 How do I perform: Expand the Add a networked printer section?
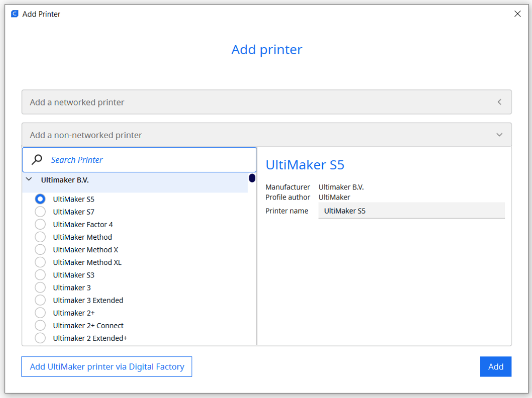click(x=266, y=102)
